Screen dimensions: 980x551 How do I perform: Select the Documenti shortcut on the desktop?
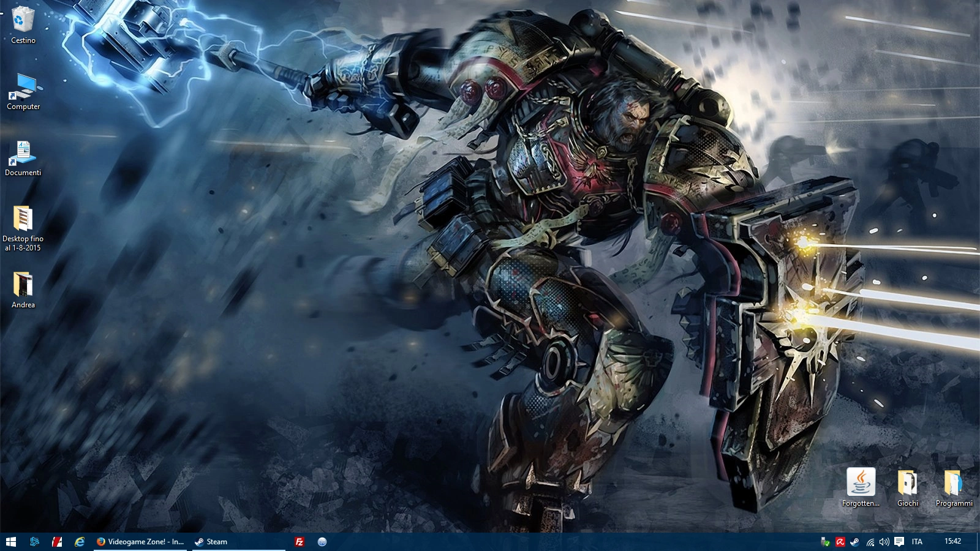(23, 158)
